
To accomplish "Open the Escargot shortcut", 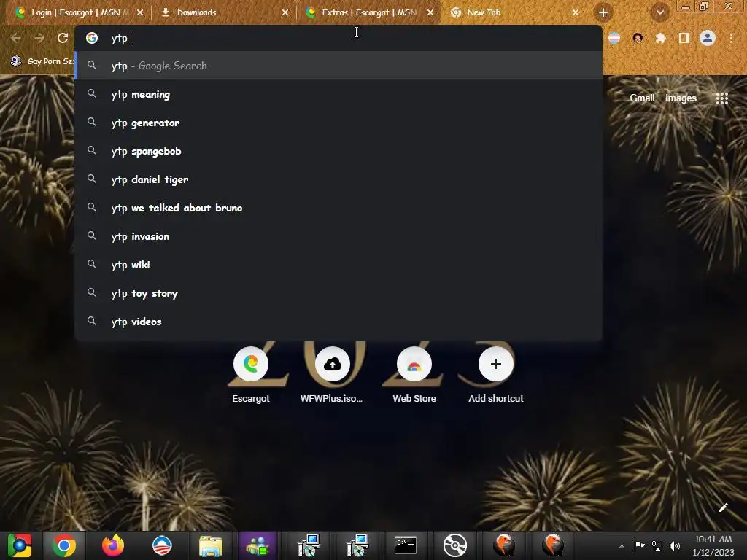I will [x=251, y=375].
